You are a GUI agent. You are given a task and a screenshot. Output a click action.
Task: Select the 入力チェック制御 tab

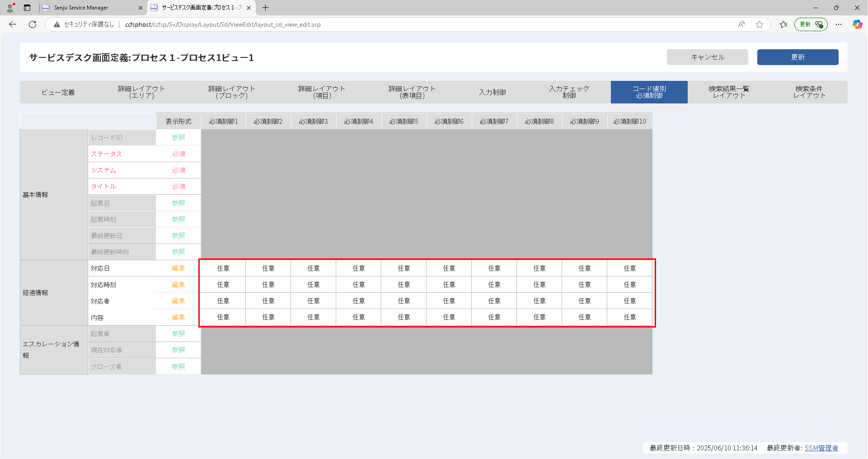point(569,92)
